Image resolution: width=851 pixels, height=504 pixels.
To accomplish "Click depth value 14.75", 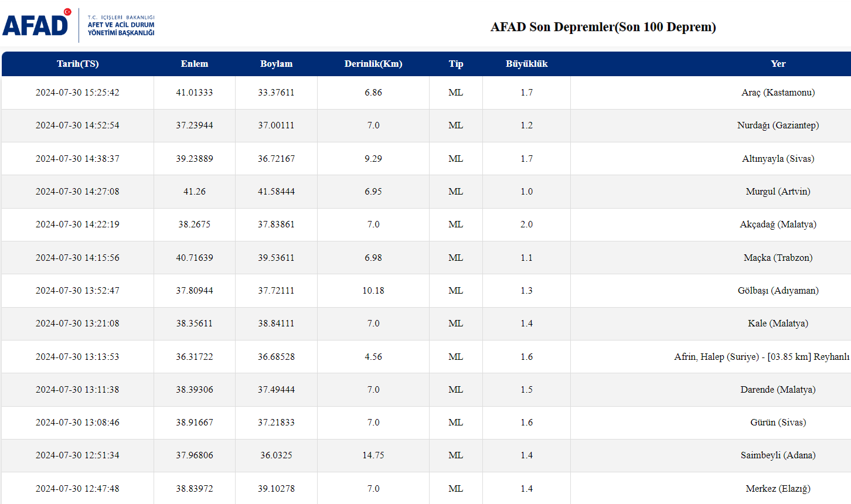I will point(373,455).
